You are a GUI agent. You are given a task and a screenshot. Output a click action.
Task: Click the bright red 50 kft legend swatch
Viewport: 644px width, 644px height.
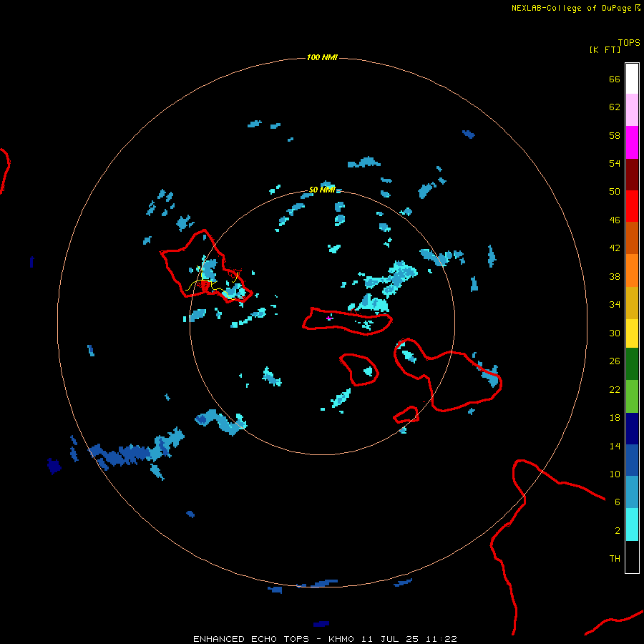[x=632, y=206]
